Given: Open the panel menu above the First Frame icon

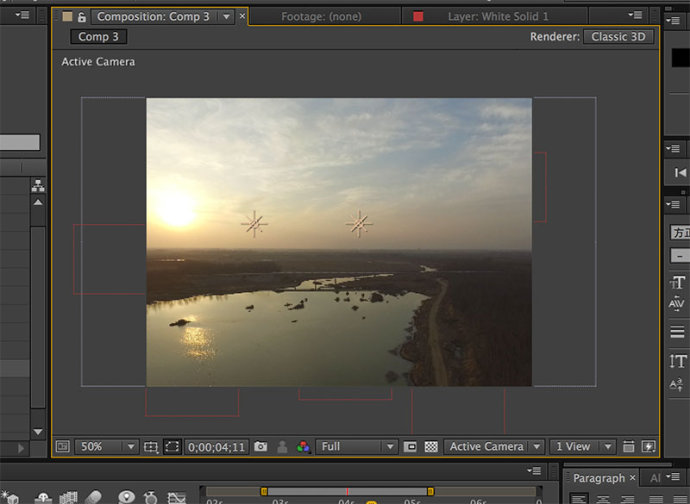Looking at the screenshot, I should click(672, 148).
